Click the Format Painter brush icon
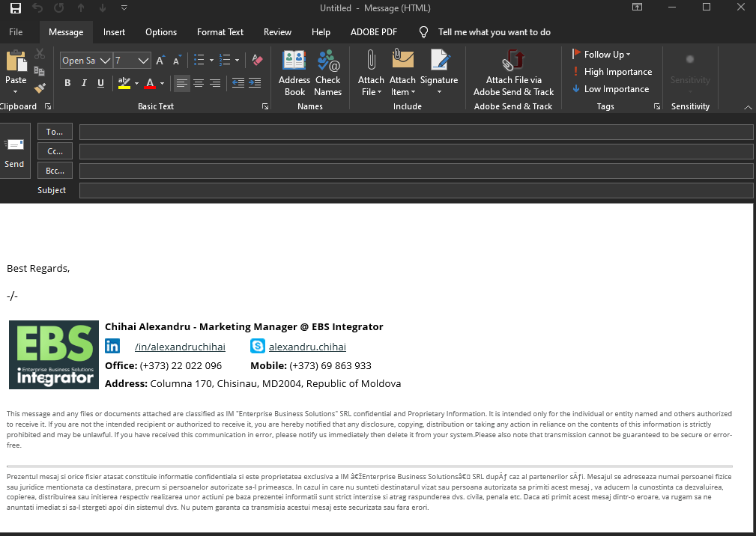This screenshot has width=756, height=536. click(x=40, y=88)
